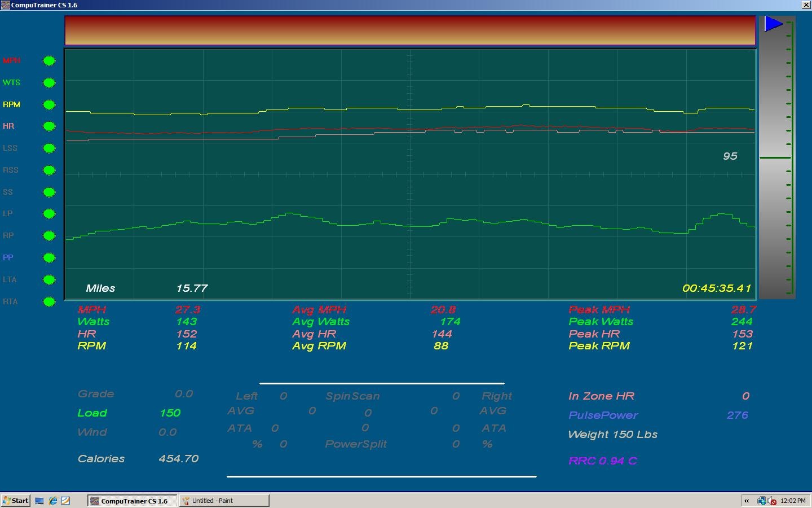Screen dimensions: 812x508
Task: Toggle the RSS trace indicator
Action: [x=50, y=170]
